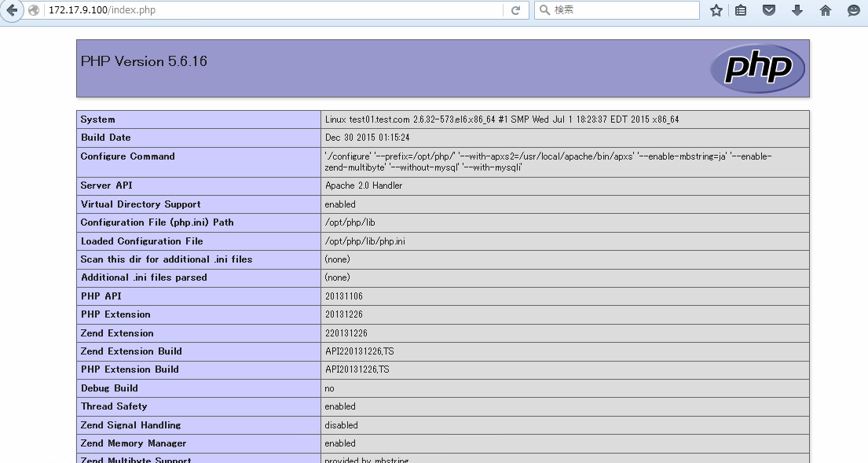Click the './configure' command value text

pos(548,162)
